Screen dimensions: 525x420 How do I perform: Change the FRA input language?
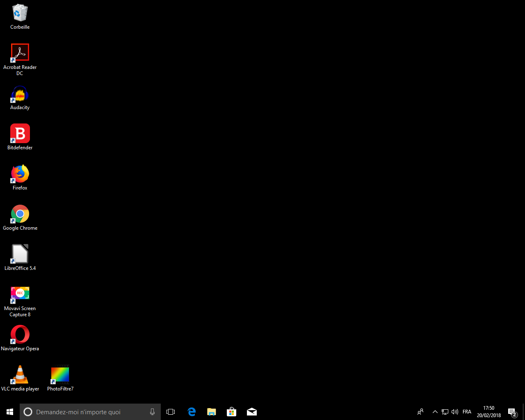[467, 412]
